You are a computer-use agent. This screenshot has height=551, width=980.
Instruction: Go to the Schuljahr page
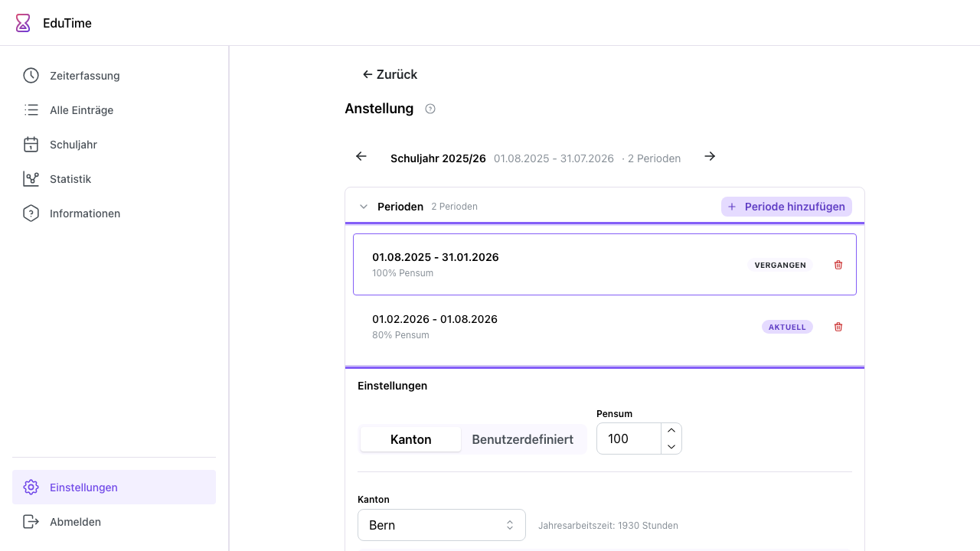tap(114, 145)
